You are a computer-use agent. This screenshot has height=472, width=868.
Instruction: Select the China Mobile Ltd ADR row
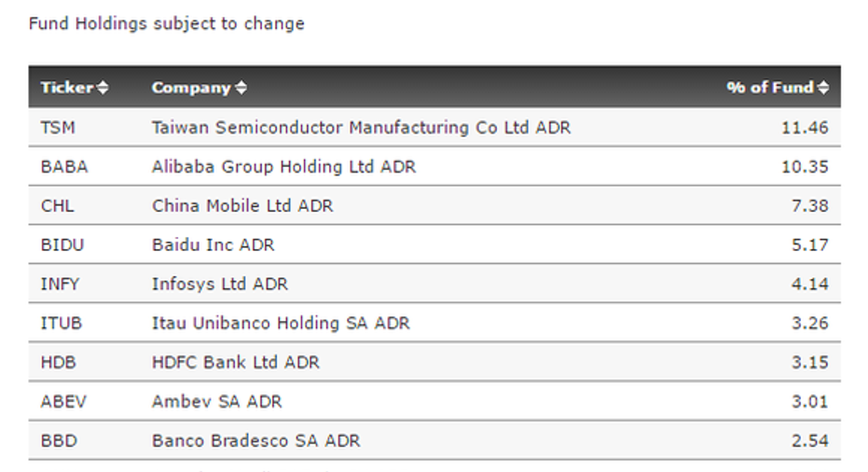tap(434, 205)
